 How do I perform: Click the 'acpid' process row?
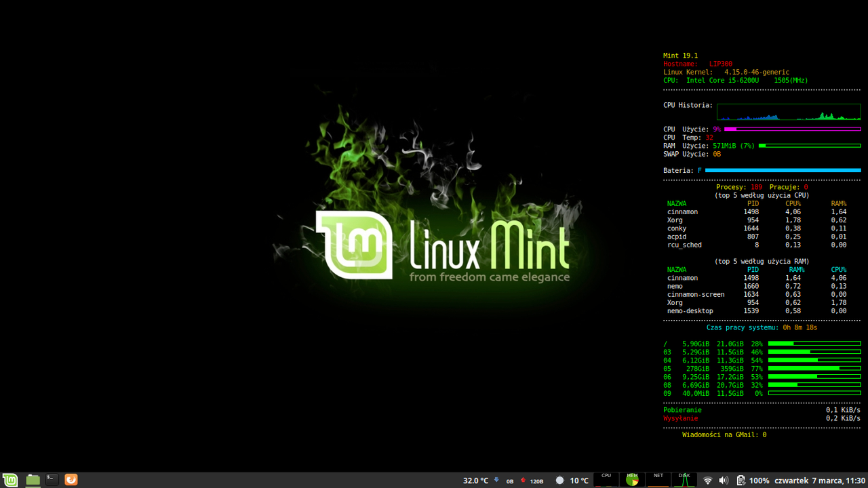[x=757, y=237]
